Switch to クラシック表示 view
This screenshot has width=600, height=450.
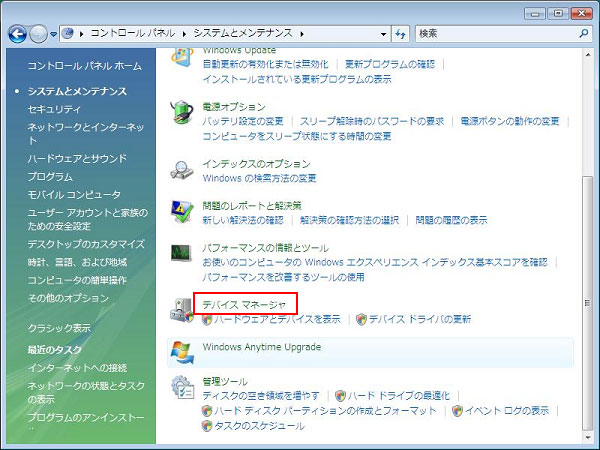coord(59,327)
